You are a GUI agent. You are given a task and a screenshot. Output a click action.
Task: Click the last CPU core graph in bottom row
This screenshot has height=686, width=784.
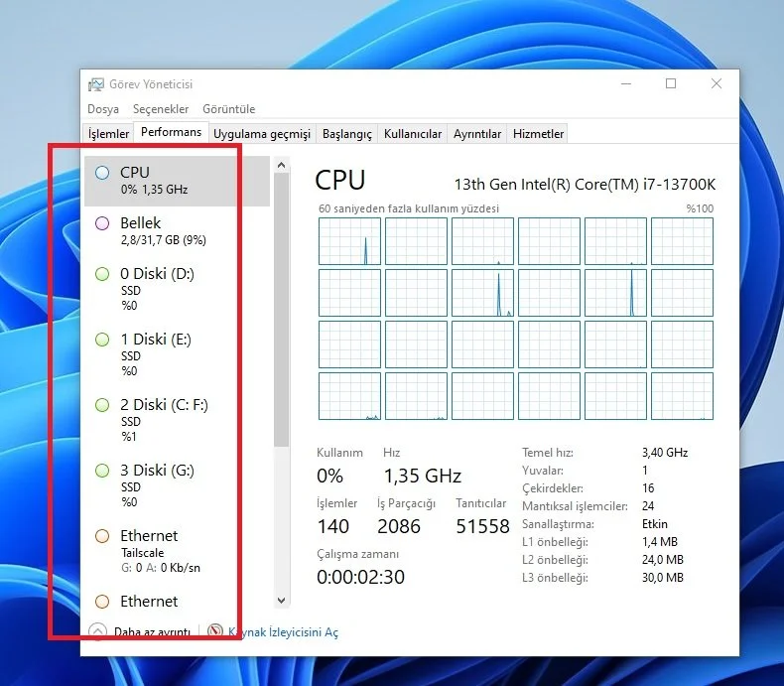[682, 396]
